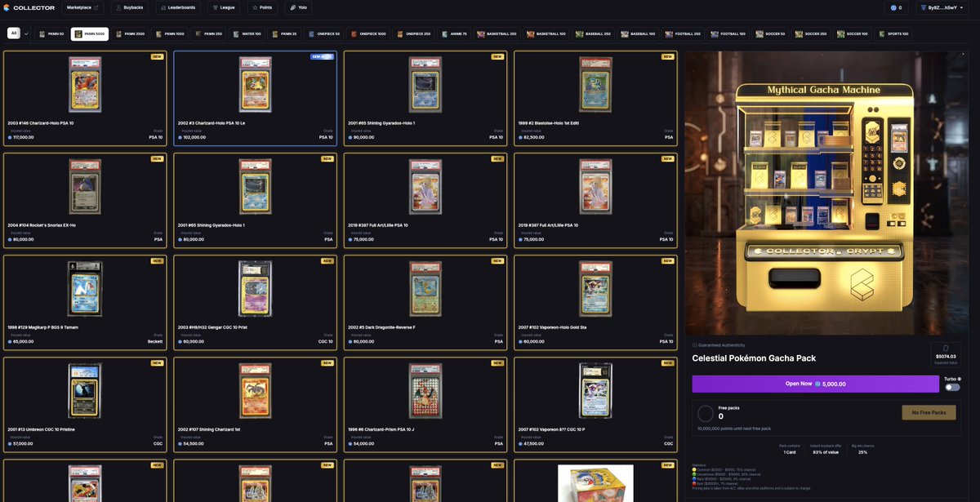Screen dimensions: 980x502
Task: Click the coin balance showing 0
Action: (x=896, y=7)
